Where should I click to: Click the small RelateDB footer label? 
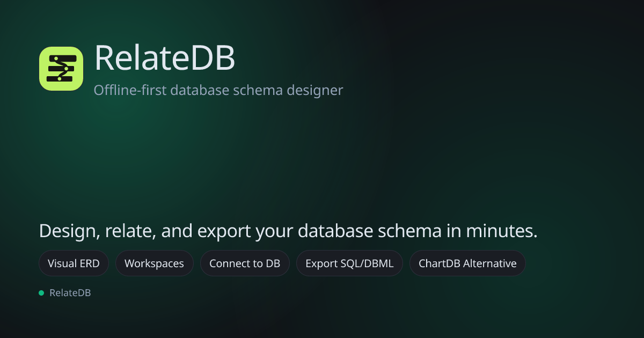point(70,293)
